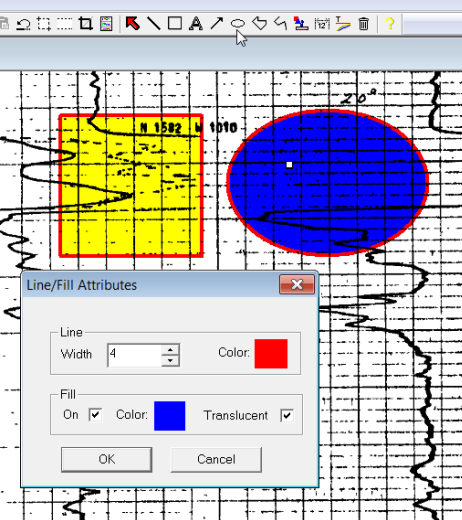Open the colorful document page icon

(106, 24)
